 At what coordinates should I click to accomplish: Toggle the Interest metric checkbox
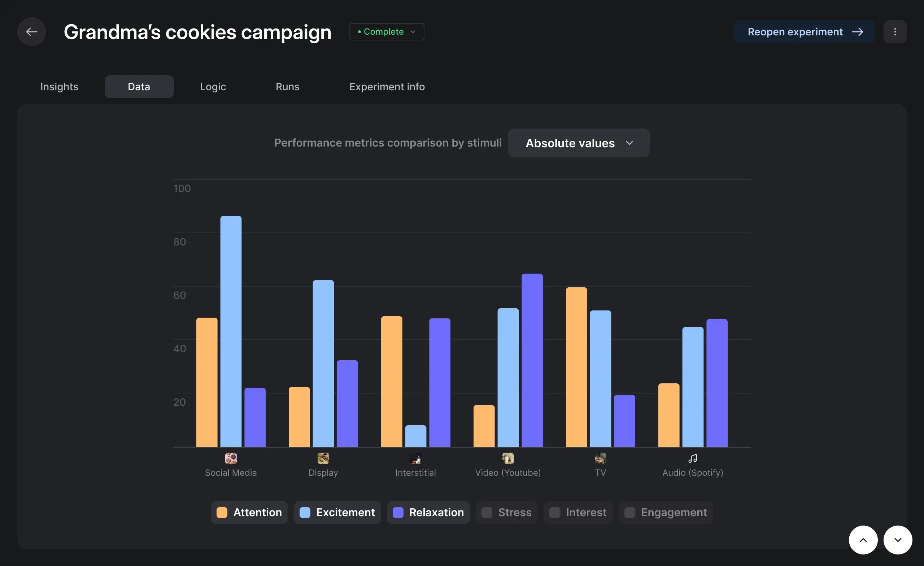[555, 512]
